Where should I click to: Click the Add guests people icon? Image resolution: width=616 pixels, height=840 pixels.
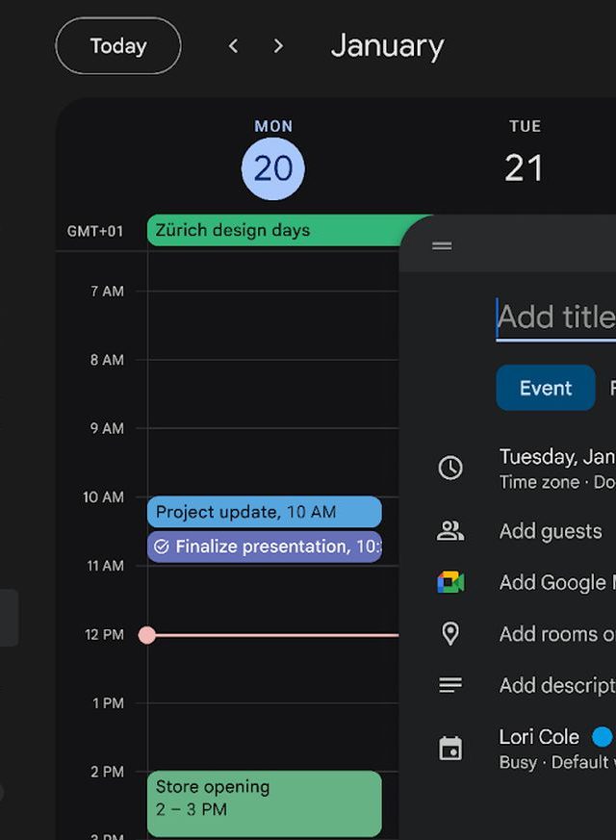[x=450, y=531]
